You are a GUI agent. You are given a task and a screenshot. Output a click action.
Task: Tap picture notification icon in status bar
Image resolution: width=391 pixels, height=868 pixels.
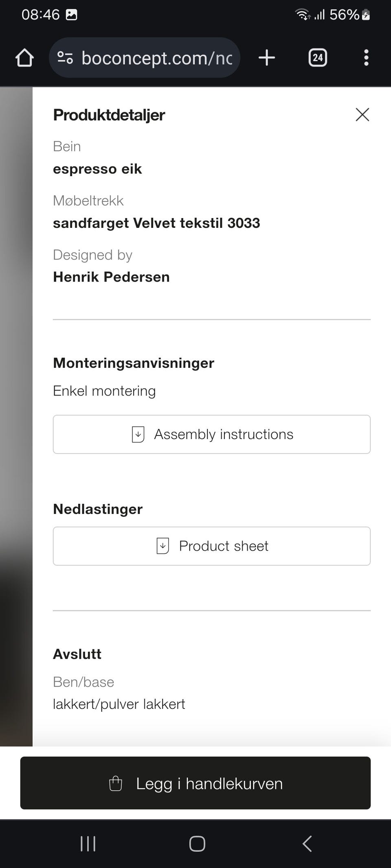72,15
